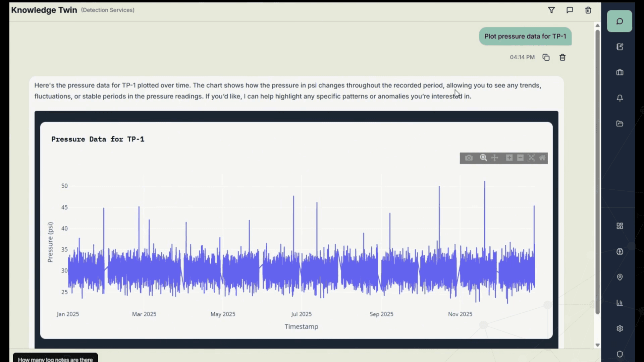Open the notifications bell in the sidebar
The height and width of the screenshot is (362, 644).
[620, 98]
